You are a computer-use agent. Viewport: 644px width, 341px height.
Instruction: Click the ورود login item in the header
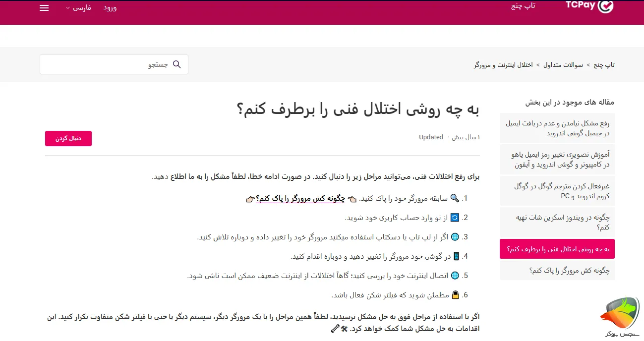(x=110, y=8)
